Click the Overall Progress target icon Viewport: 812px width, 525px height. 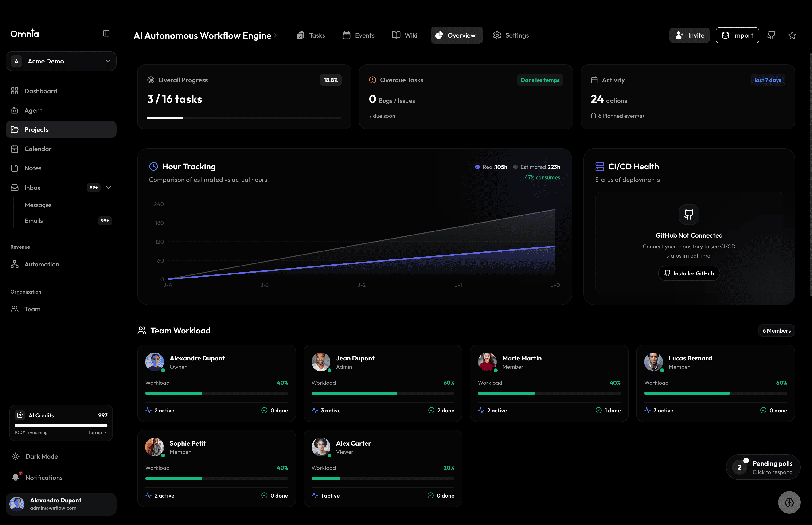(x=151, y=80)
